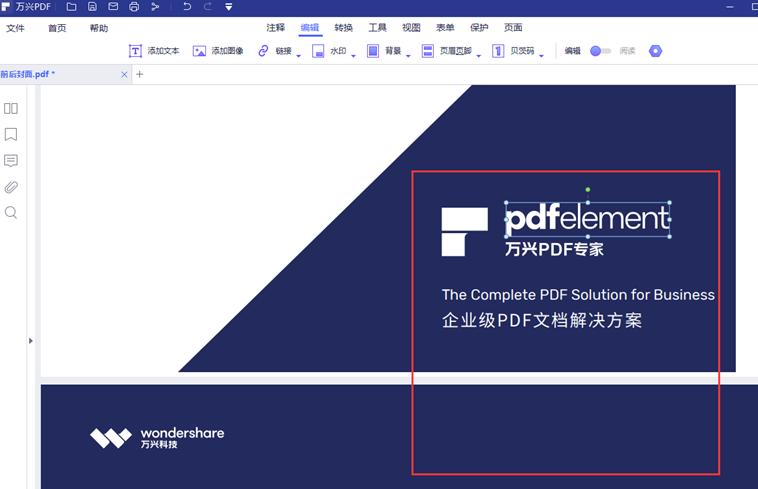Select the pdfelement logo text object
The width and height of the screenshot is (758, 489).
(x=588, y=219)
